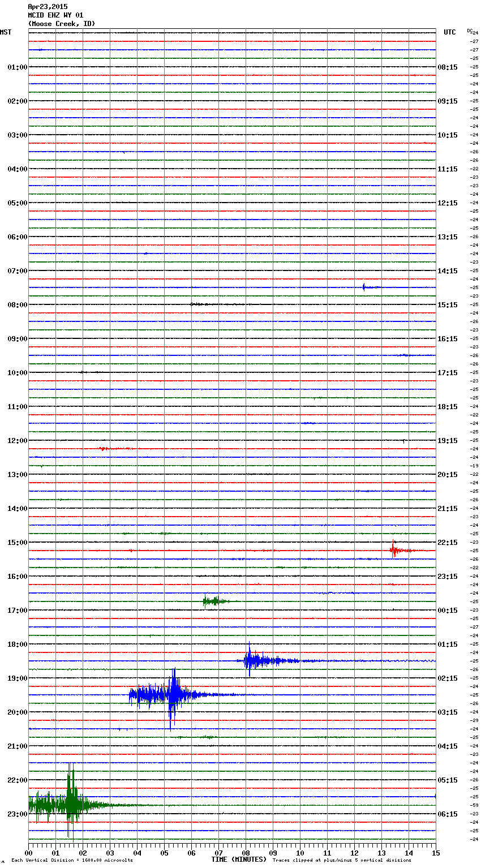Viewport: 481px width, 868px height.
Task: Click the 'Traces clipped' footer note
Action: point(342,860)
